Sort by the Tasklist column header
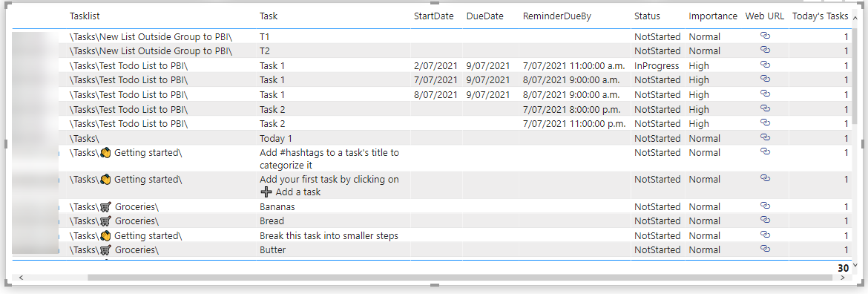The height and width of the screenshot is (294, 868). (x=85, y=16)
